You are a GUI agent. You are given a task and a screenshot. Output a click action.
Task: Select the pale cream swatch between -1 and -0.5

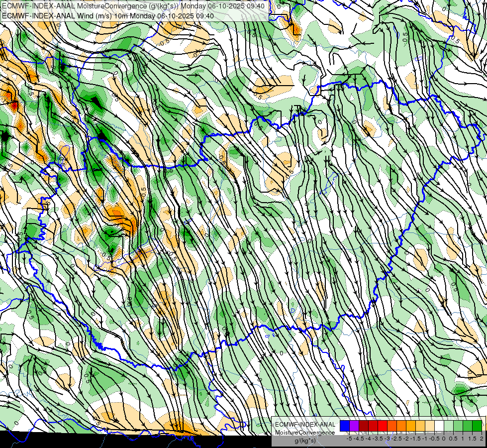[429, 426]
